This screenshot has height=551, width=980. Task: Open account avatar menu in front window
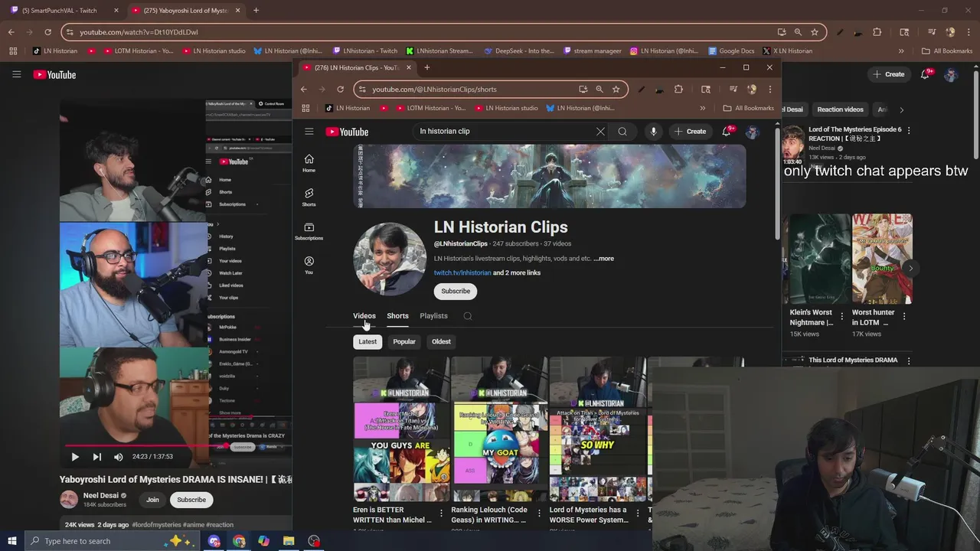tap(752, 132)
